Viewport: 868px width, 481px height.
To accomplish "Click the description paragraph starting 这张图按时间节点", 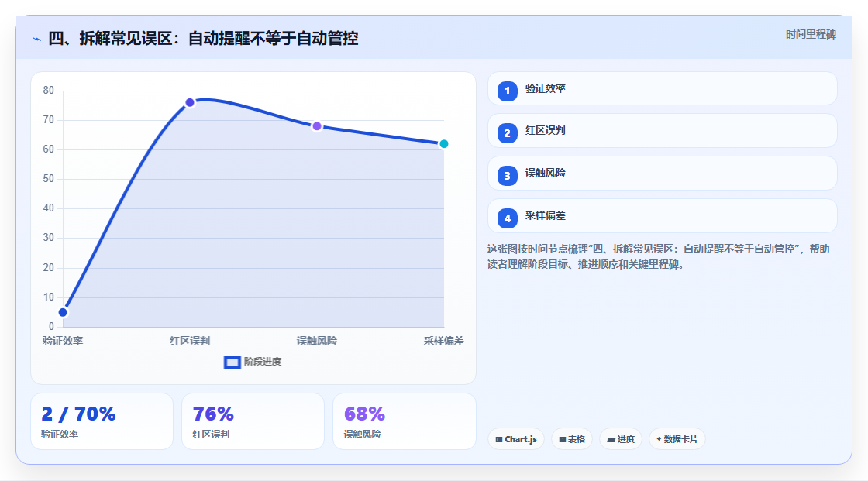I will click(658, 257).
